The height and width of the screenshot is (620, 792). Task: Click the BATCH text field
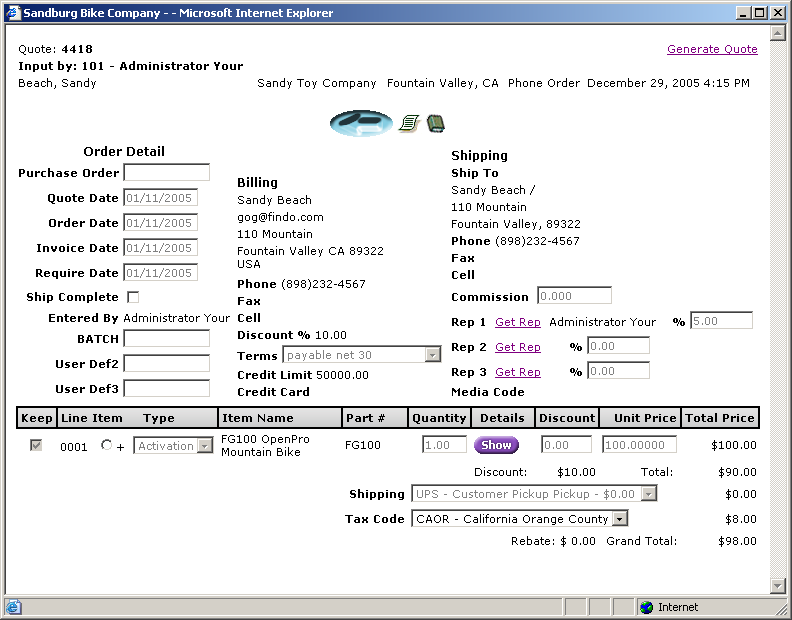166,339
